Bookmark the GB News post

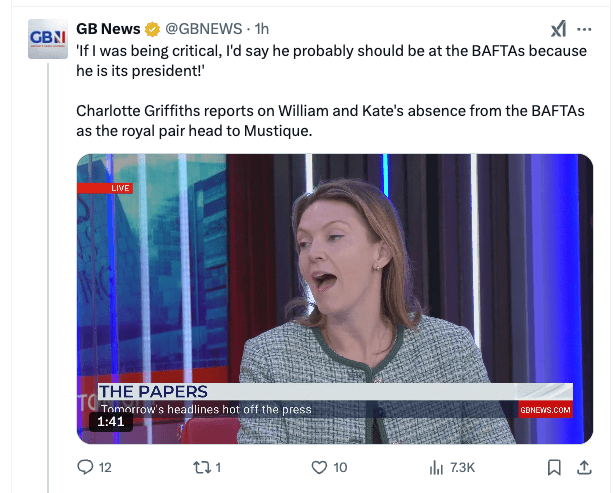(555, 467)
